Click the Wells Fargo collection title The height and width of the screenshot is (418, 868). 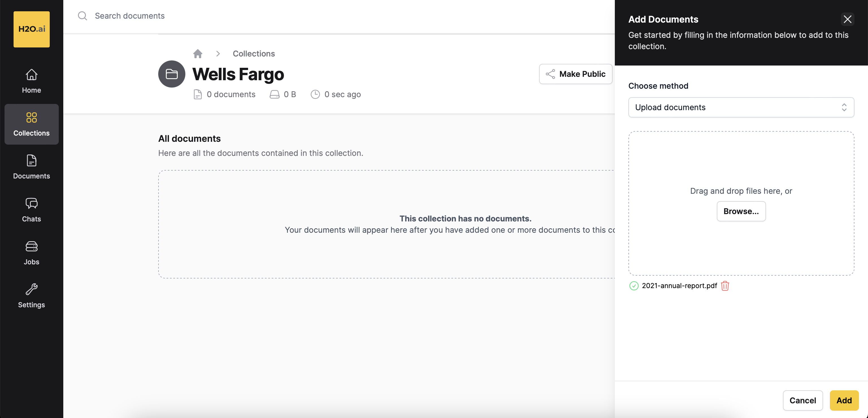click(x=238, y=74)
